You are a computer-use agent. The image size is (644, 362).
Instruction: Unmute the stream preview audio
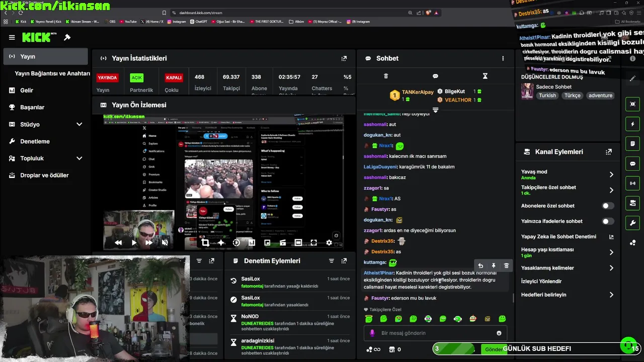tap(165, 242)
